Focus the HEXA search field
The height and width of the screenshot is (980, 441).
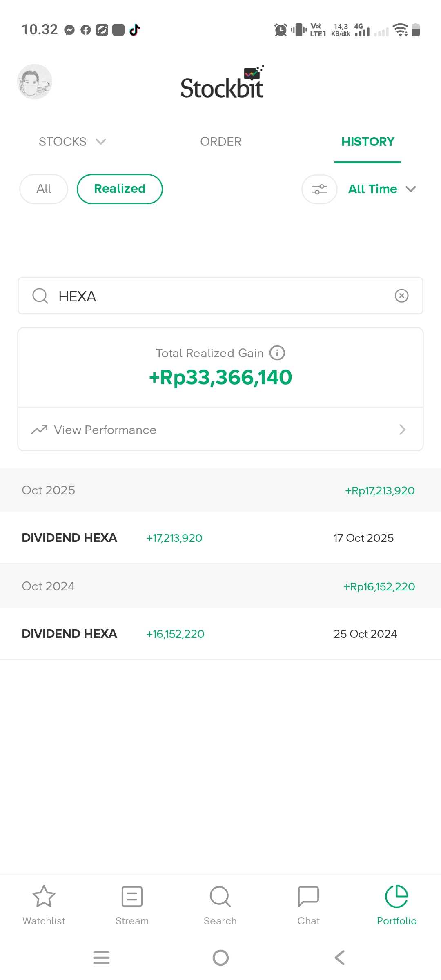pos(220,296)
